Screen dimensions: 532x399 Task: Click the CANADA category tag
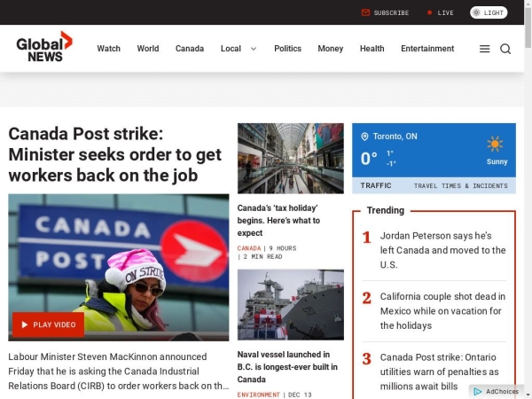[249, 248]
